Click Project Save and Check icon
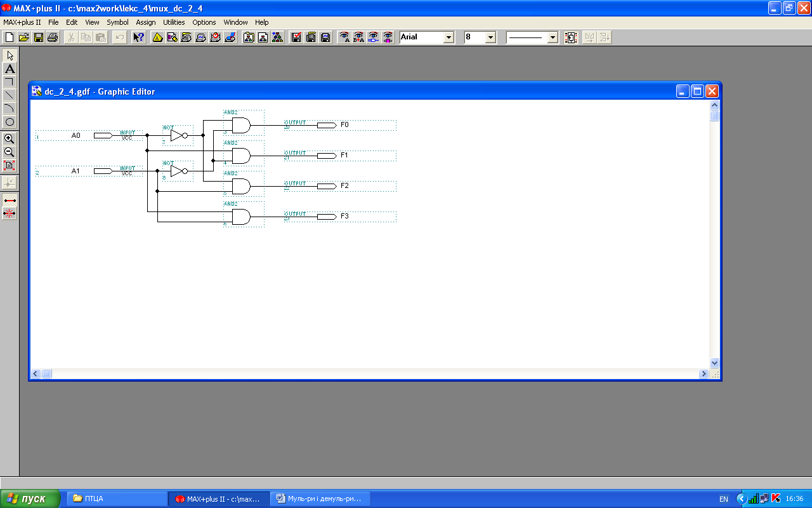This screenshot has width=812, height=508. click(x=296, y=37)
